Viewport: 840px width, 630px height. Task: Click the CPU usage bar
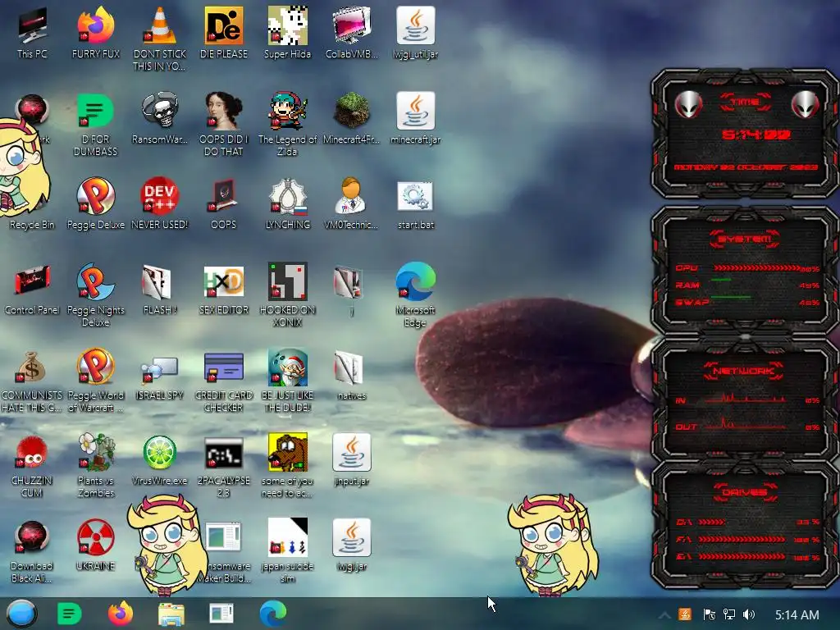pyautogui.click(x=757, y=268)
